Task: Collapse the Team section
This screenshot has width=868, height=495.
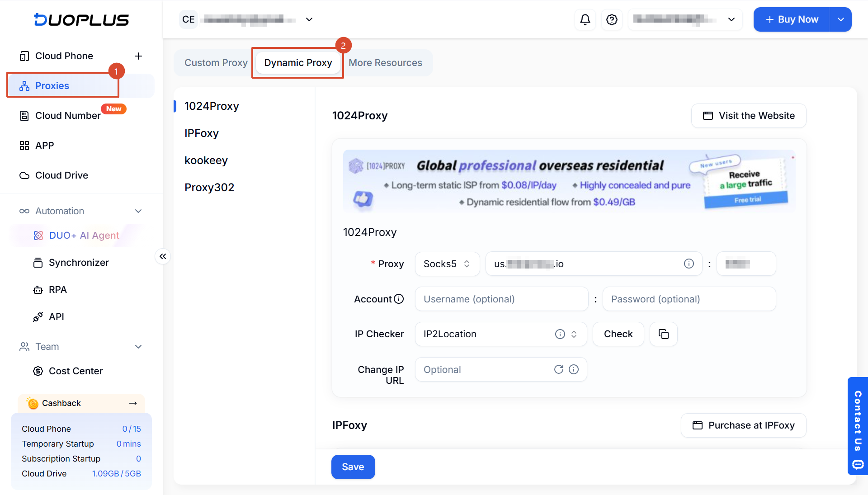Action: point(138,347)
